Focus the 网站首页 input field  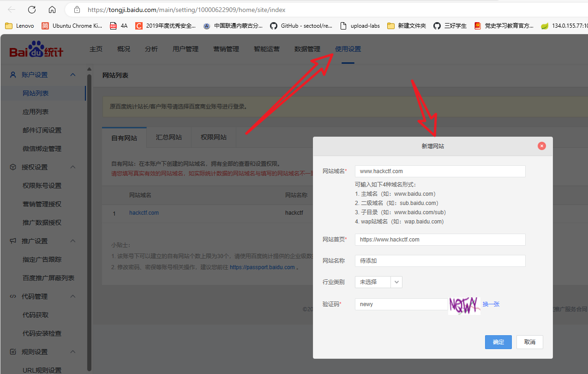point(440,240)
